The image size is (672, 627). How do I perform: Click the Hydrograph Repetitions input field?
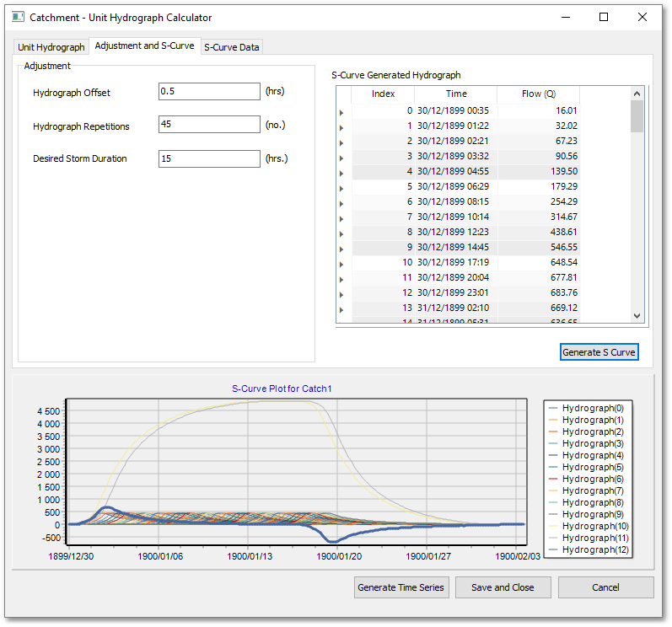[209, 124]
